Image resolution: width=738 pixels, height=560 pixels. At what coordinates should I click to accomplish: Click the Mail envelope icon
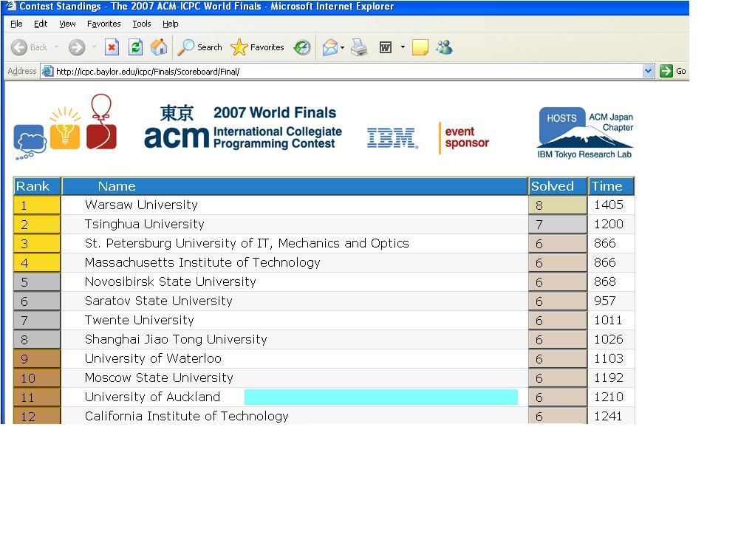(330, 47)
